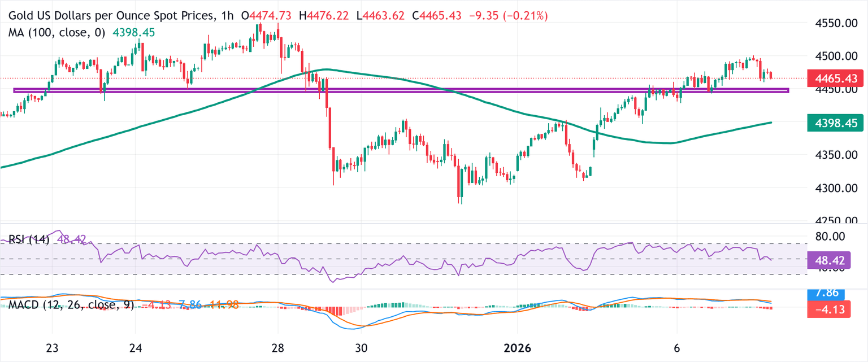Select the RSI (14) indicator label
Screen dimensions: 868x362
click(x=28, y=239)
